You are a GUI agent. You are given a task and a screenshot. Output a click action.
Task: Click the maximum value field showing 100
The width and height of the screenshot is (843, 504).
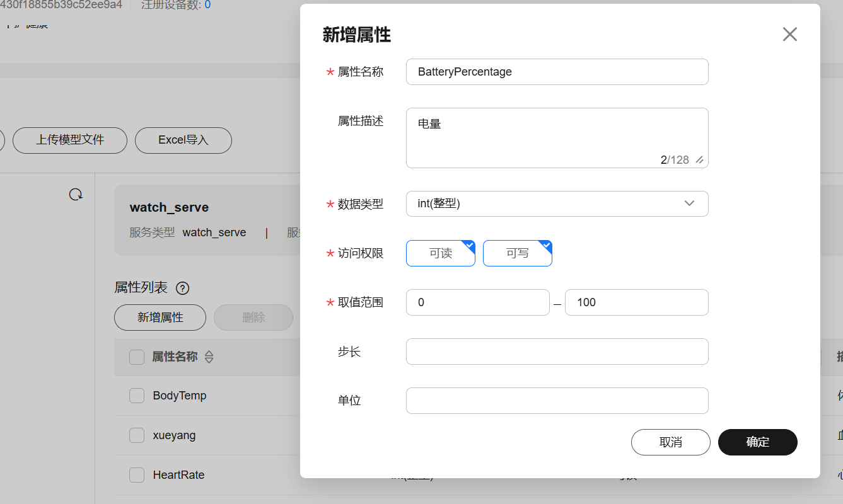click(x=637, y=302)
